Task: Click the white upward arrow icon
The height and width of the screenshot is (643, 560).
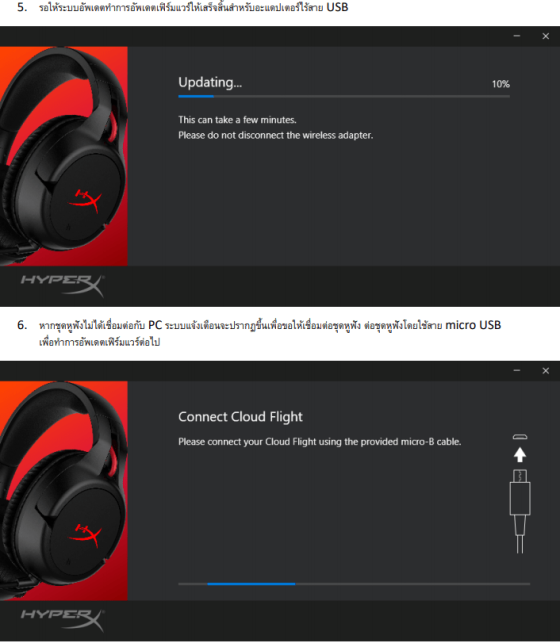Action: 520,455
